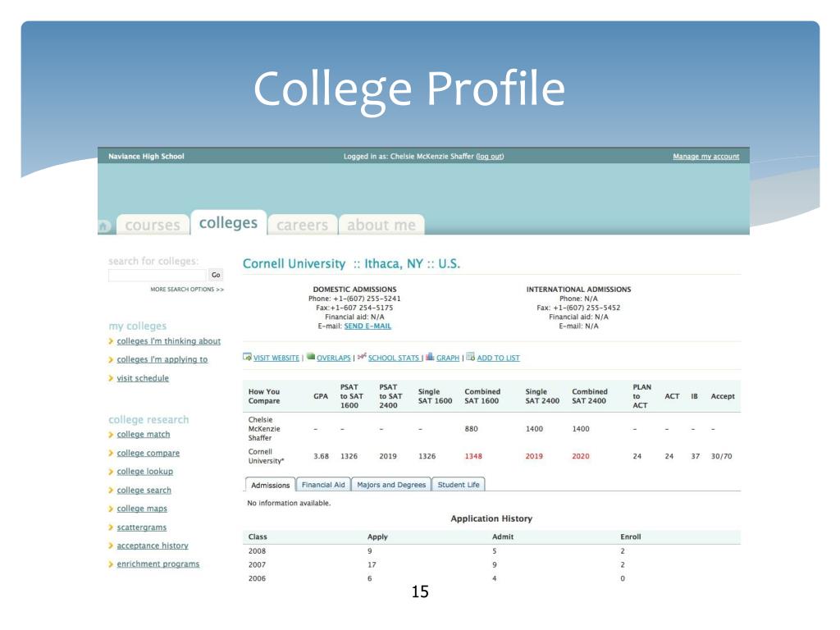Screen dimensions: 840x630
Task: Open the Majors and Degrees tab
Action: [x=391, y=484]
